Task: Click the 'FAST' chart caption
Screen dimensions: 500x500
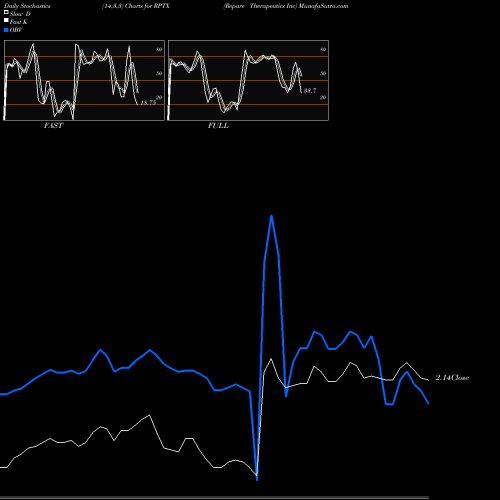Action: coord(54,126)
